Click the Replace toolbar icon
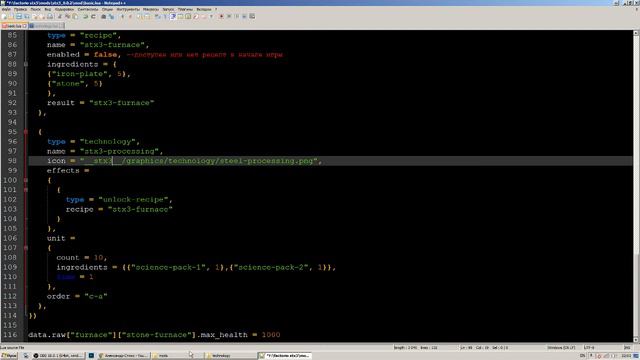 pyautogui.click(x=111, y=16)
